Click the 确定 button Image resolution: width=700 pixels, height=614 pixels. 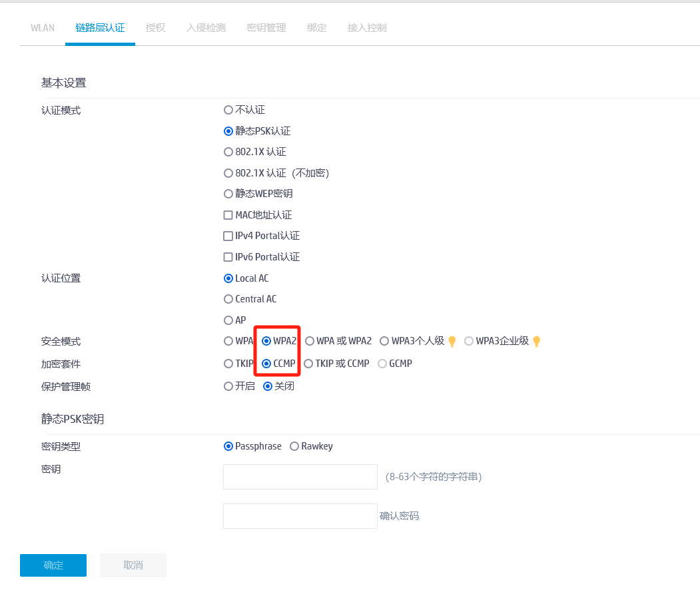click(53, 565)
